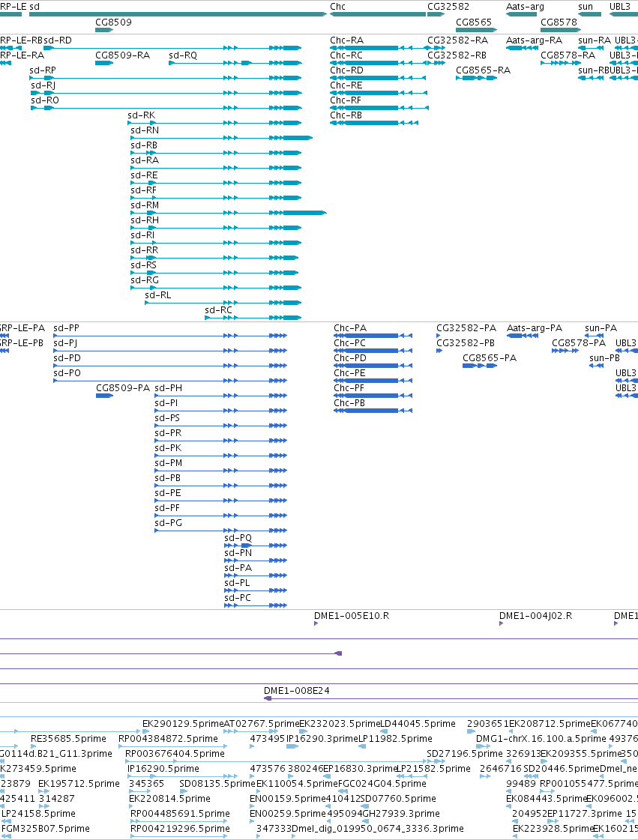This screenshot has height=840, width=638.
Task: Select the sd-PH protein label
Action: tap(169, 388)
